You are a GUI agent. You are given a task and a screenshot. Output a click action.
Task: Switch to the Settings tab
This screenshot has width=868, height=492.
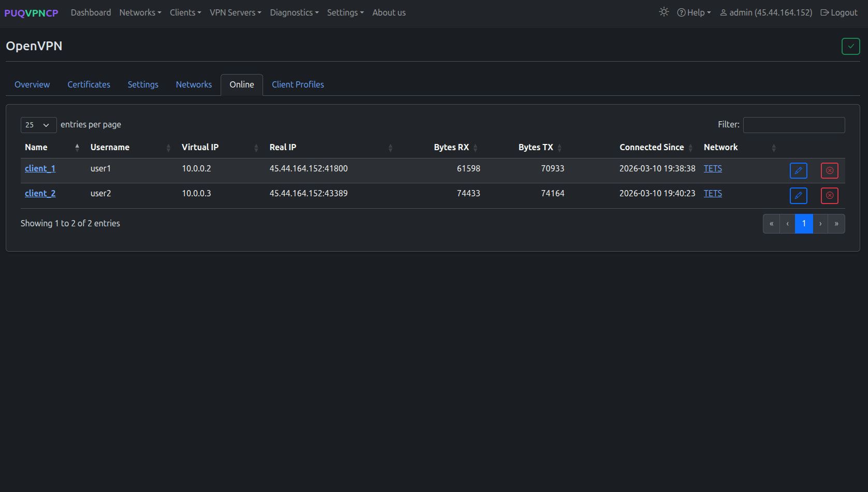143,84
